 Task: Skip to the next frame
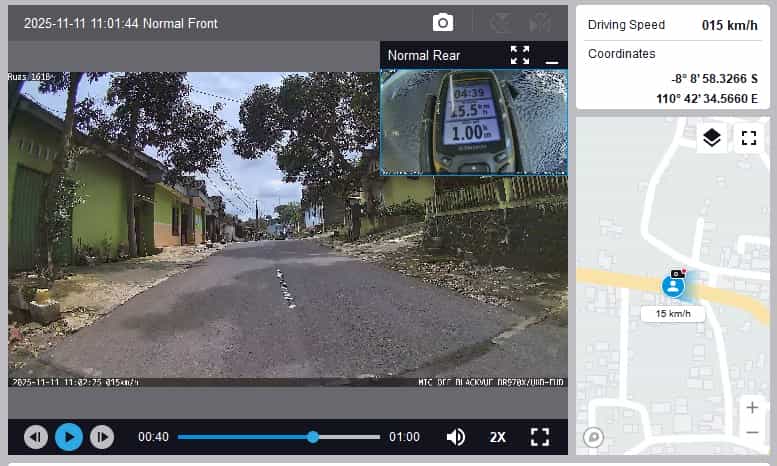pos(102,437)
